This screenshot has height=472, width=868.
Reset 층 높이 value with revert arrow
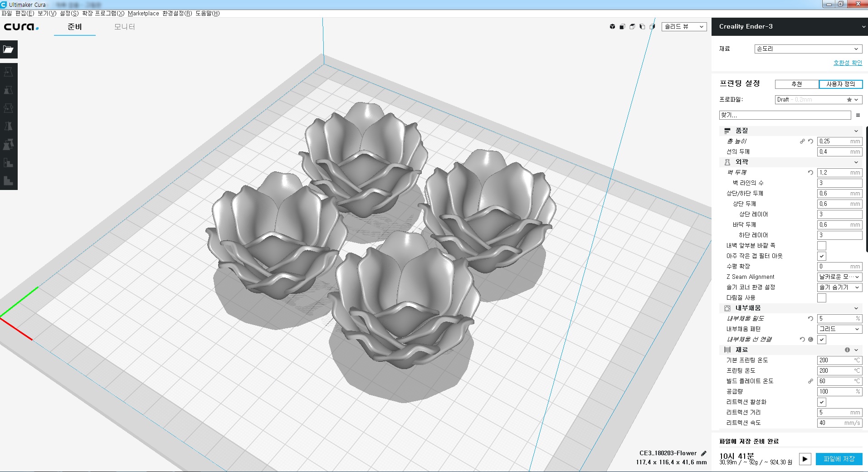(810, 141)
